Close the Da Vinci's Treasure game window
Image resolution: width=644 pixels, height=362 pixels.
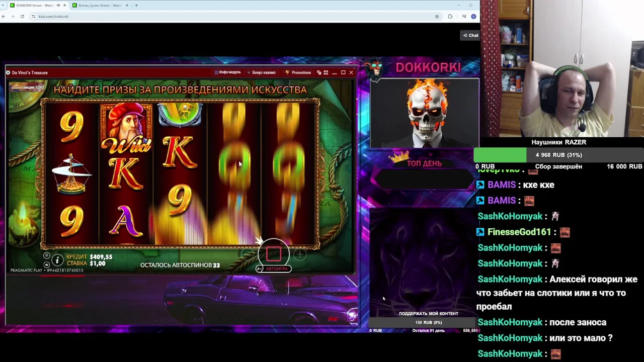click(x=351, y=72)
